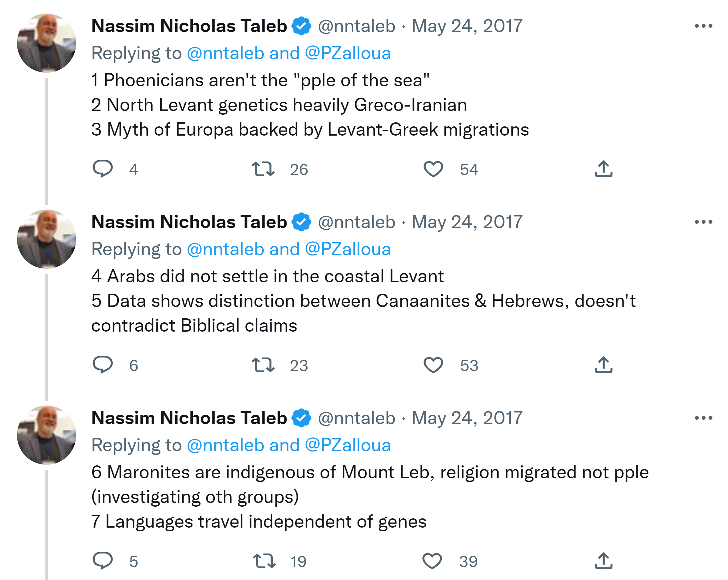This screenshot has height=580, width=728.
Task: Like the tweet with 53 likes
Action: 433,365
